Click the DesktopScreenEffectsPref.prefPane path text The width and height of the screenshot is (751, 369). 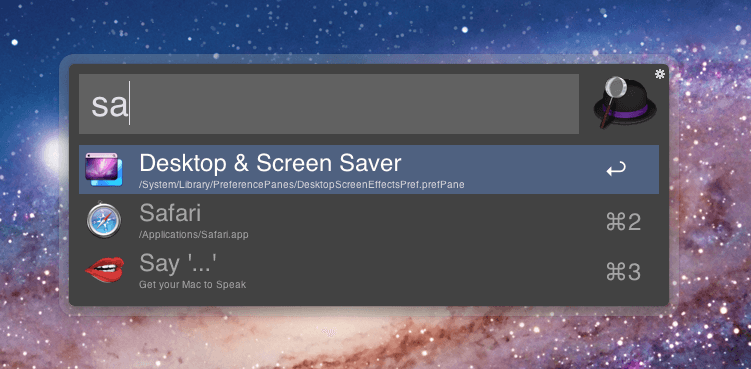pos(302,184)
